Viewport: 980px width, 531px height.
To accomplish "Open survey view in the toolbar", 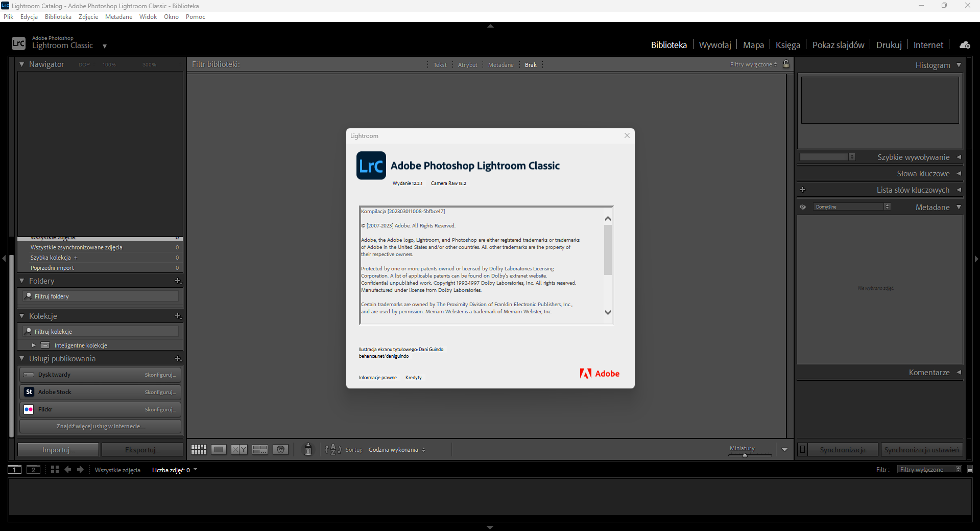I will pyautogui.click(x=260, y=450).
